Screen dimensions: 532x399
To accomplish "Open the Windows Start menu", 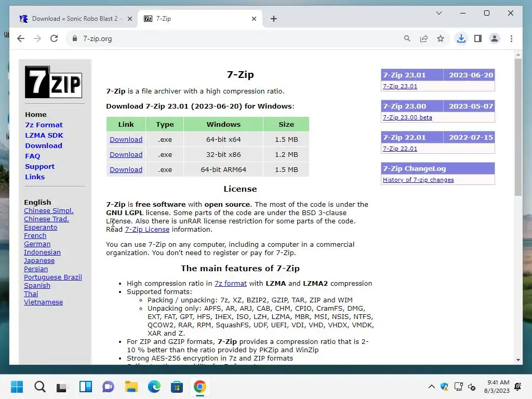I will pos(17,387).
